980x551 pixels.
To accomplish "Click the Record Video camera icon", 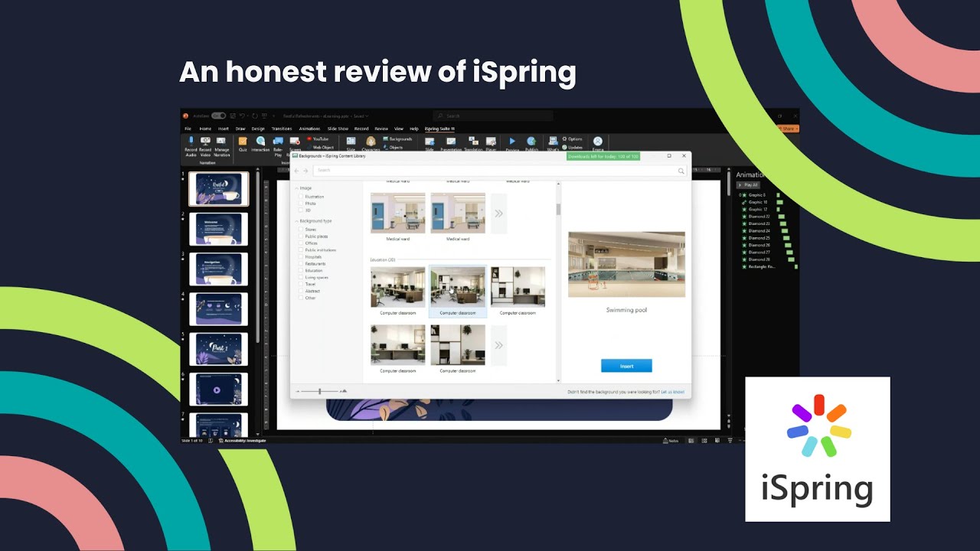I will (205, 142).
